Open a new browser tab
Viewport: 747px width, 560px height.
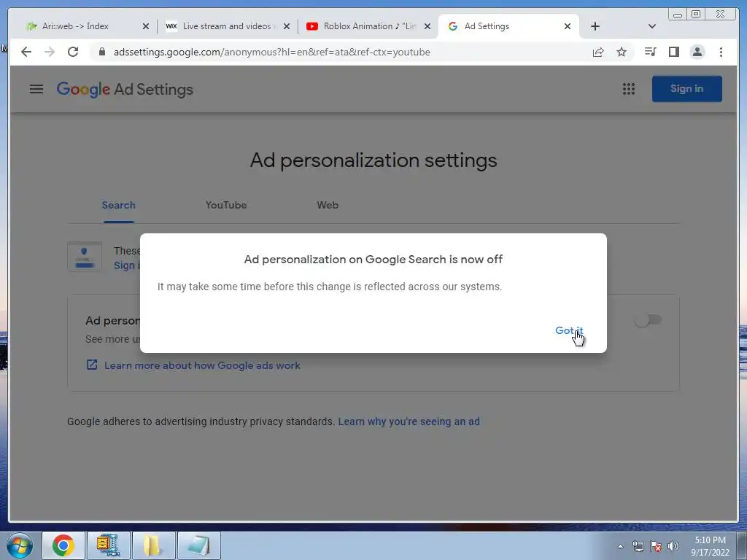click(595, 26)
